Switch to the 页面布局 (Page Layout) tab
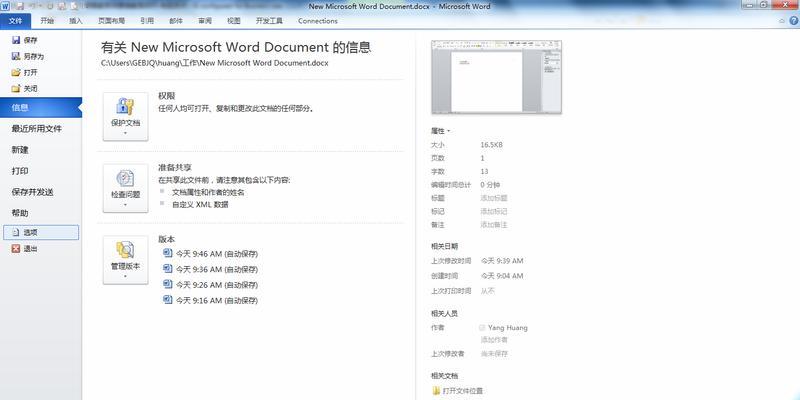The image size is (800, 400). [111, 21]
